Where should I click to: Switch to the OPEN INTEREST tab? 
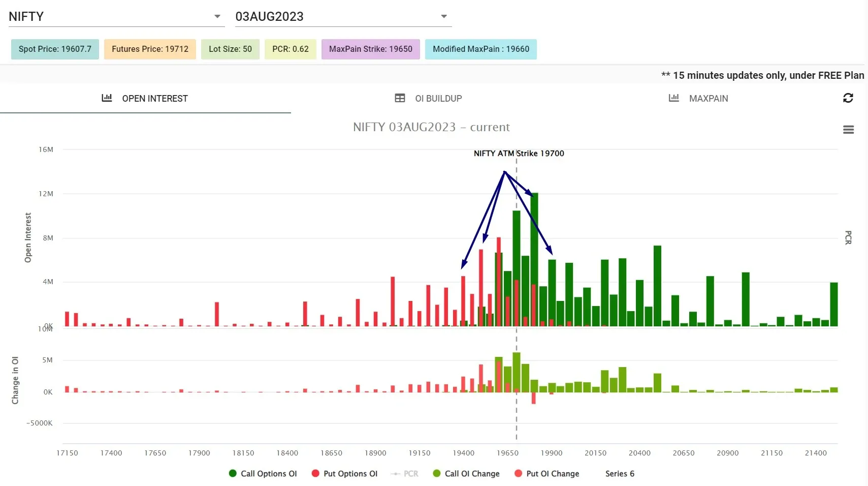click(x=145, y=98)
